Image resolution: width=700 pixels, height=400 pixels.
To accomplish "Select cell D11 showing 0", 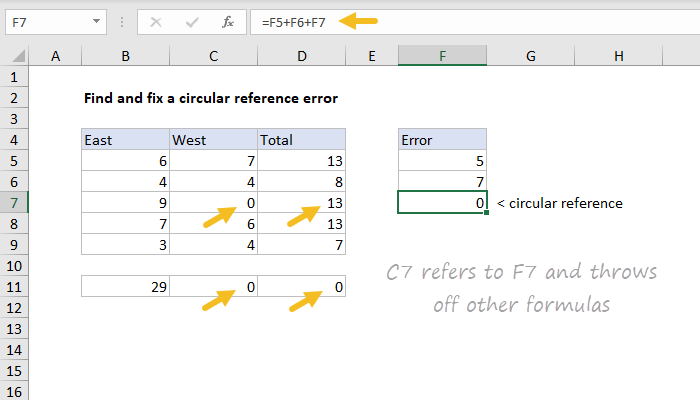I will pyautogui.click(x=302, y=287).
